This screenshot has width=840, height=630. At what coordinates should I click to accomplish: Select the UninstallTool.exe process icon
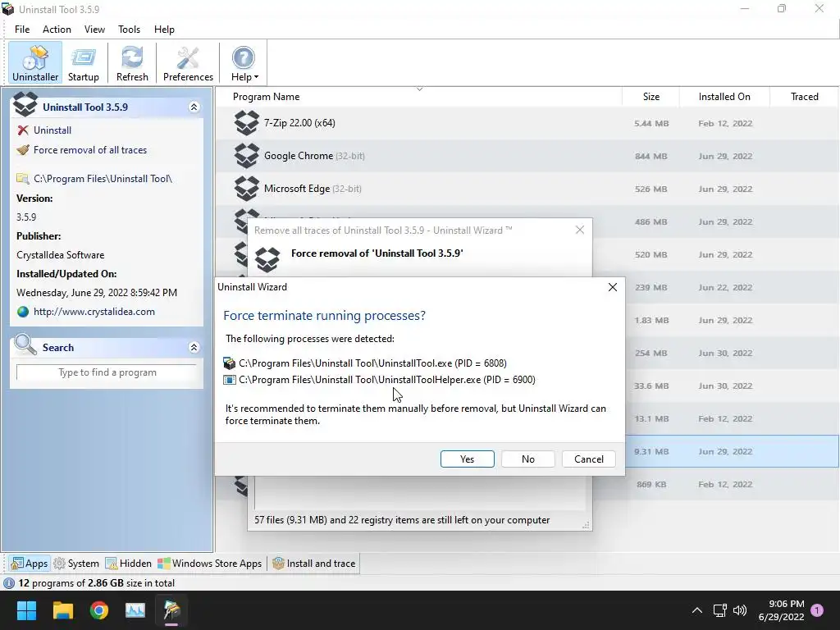230,363
